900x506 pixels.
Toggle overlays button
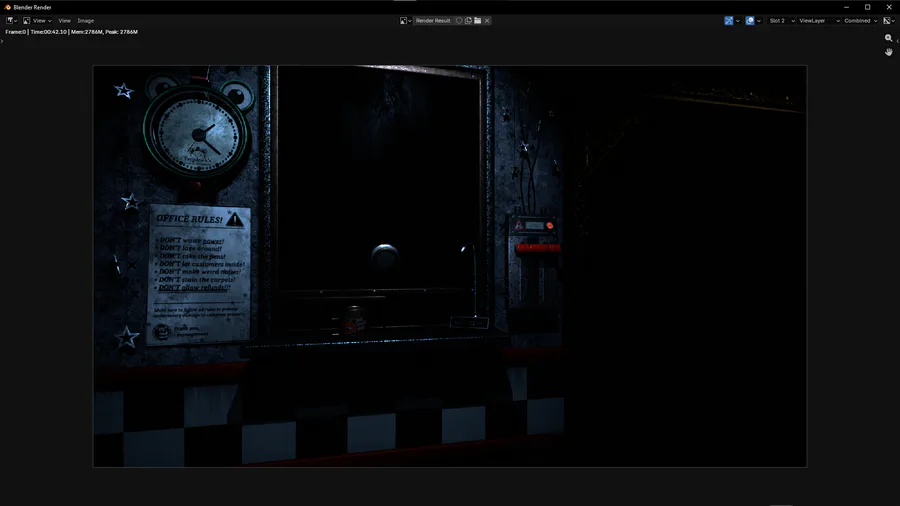[x=750, y=21]
